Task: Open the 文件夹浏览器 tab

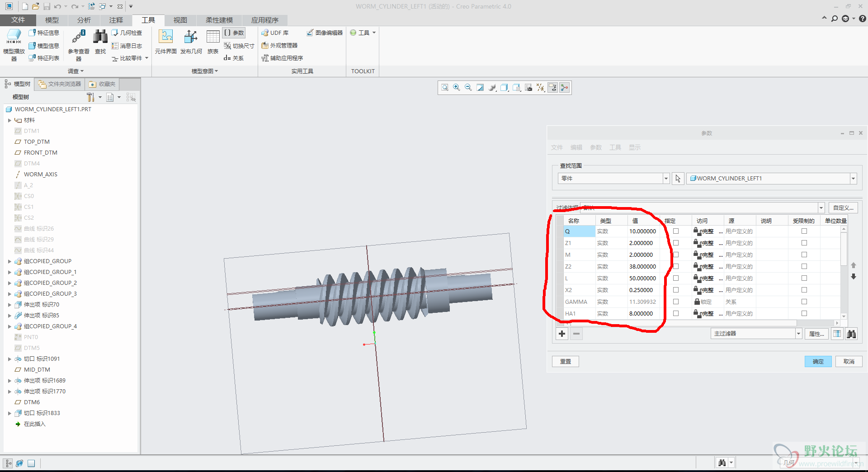Action: click(x=60, y=84)
